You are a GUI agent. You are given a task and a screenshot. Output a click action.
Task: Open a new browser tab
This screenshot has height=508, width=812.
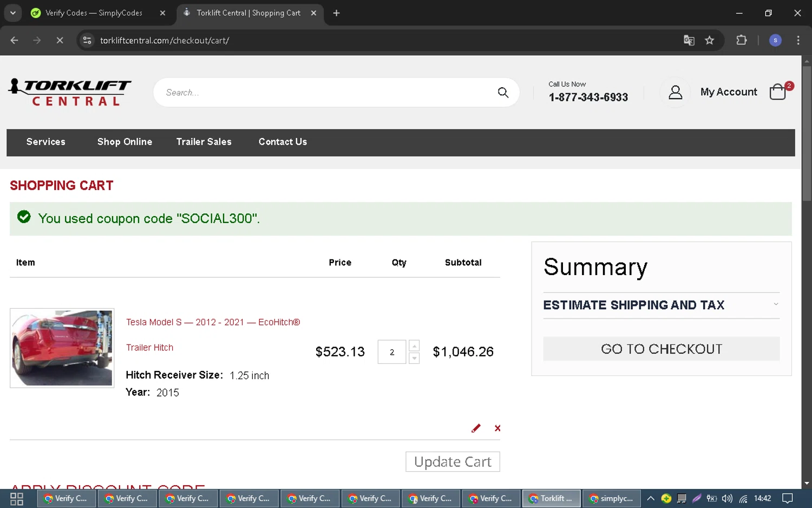coord(336,13)
